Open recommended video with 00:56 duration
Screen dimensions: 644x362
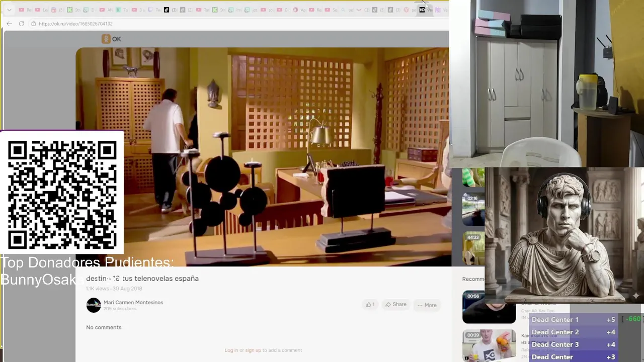(489, 307)
